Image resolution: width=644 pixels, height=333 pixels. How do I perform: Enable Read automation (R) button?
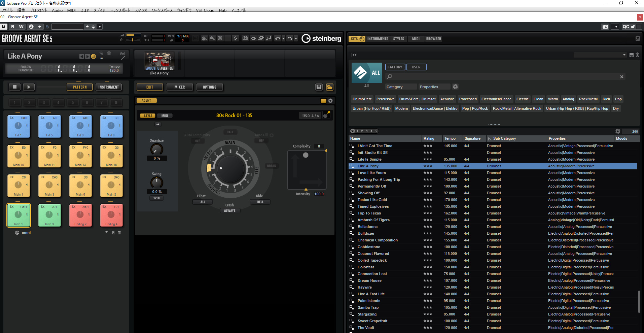point(13,27)
